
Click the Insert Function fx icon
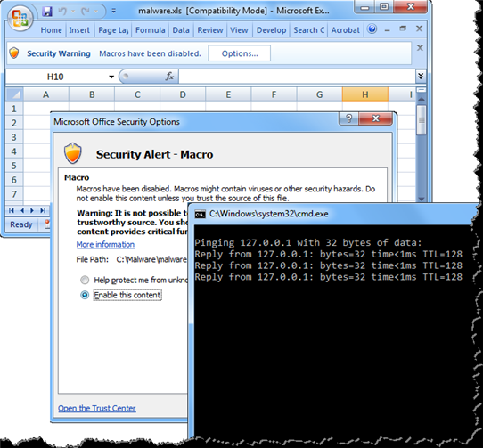click(169, 76)
